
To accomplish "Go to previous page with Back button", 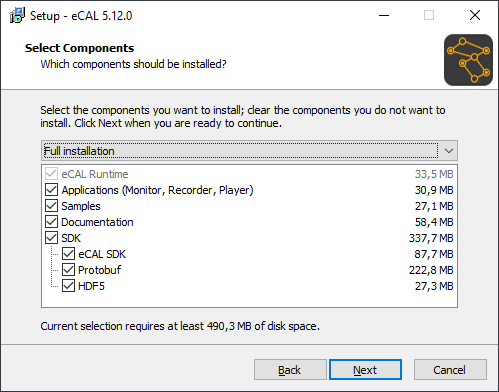I will [290, 370].
